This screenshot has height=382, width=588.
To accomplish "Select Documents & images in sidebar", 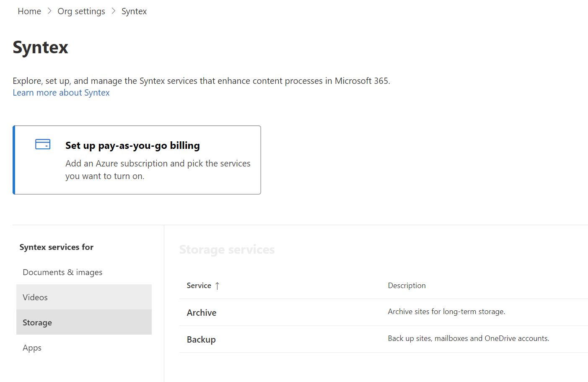I will coord(84,272).
